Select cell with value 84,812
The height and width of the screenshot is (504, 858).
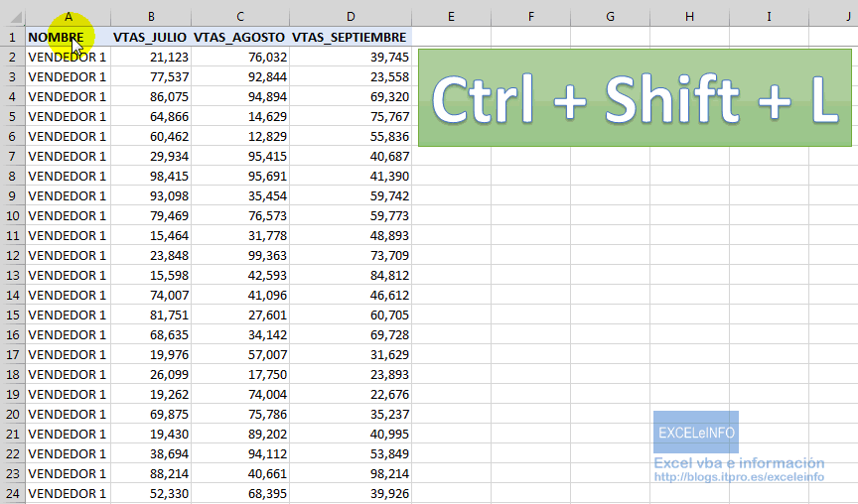pyautogui.click(x=351, y=276)
